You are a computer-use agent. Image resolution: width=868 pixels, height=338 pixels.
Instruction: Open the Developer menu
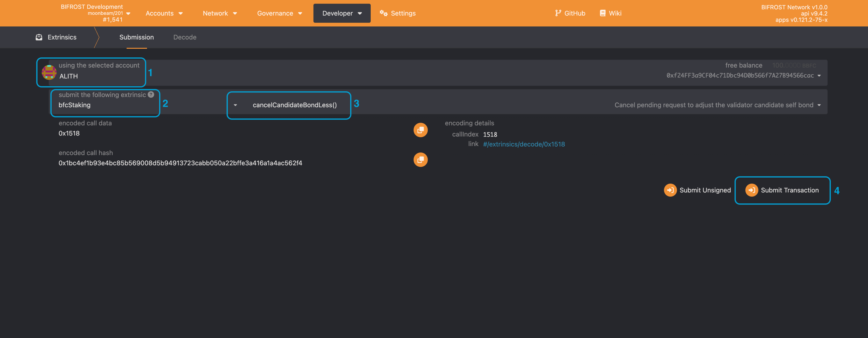point(342,13)
